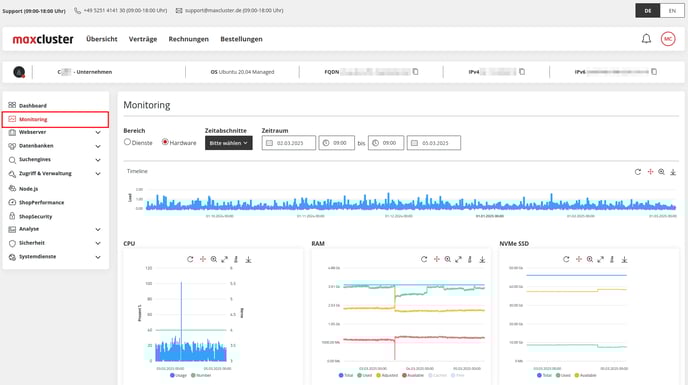
Task: Click the end date field 05.03.2025
Action: [x=434, y=143]
